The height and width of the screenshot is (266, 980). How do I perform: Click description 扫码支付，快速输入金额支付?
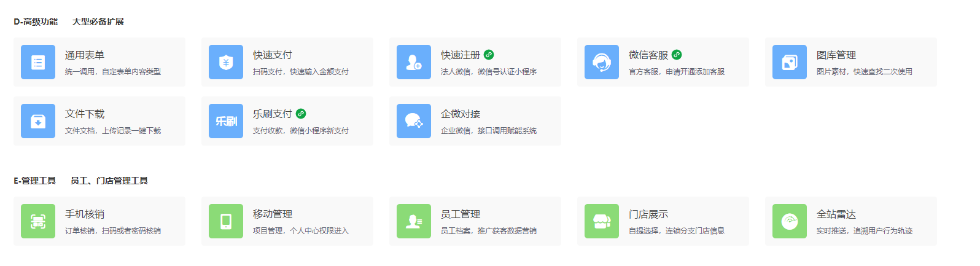coord(301,71)
